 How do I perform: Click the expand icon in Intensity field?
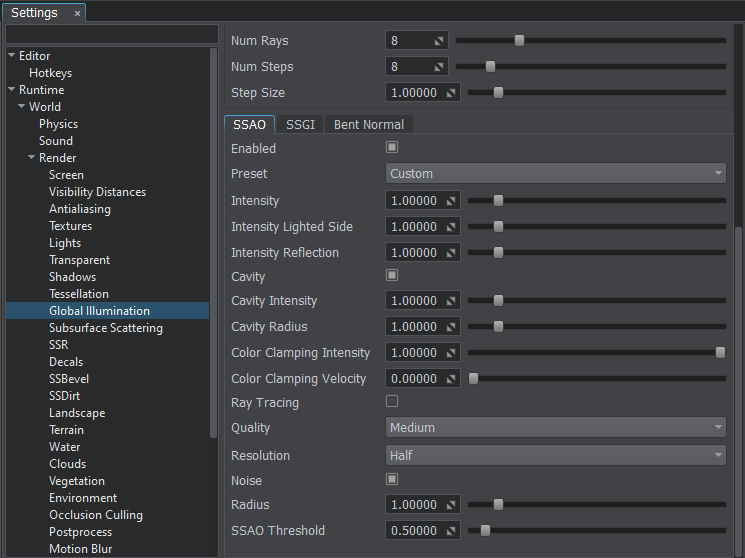click(451, 201)
